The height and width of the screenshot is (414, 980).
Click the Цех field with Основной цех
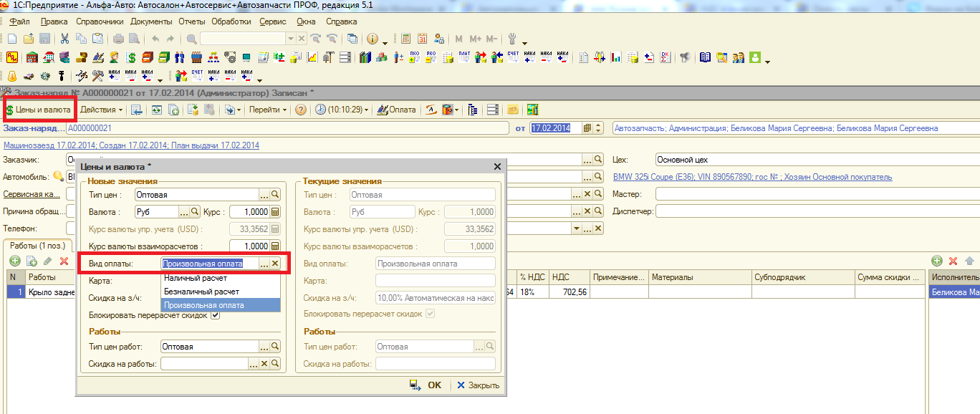coord(817,160)
